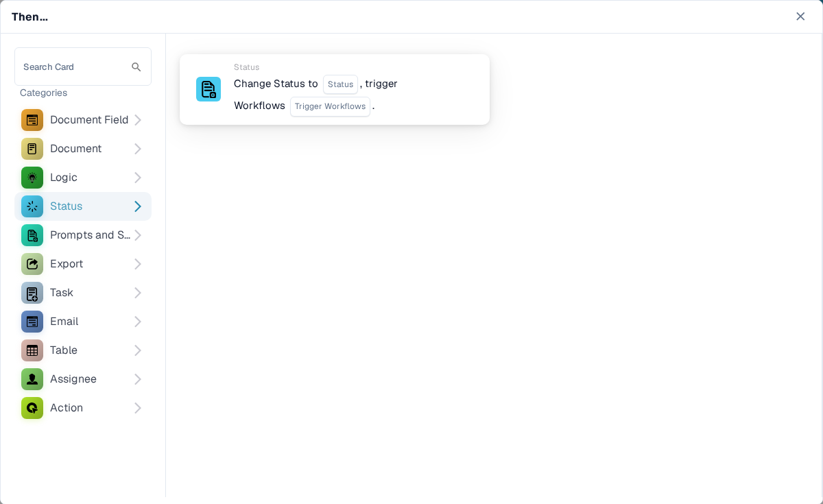The width and height of the screenshot is (823, 504).
Task: Expand the Document Field chevron
Action: pyautogui.click(x=138, y=120)
